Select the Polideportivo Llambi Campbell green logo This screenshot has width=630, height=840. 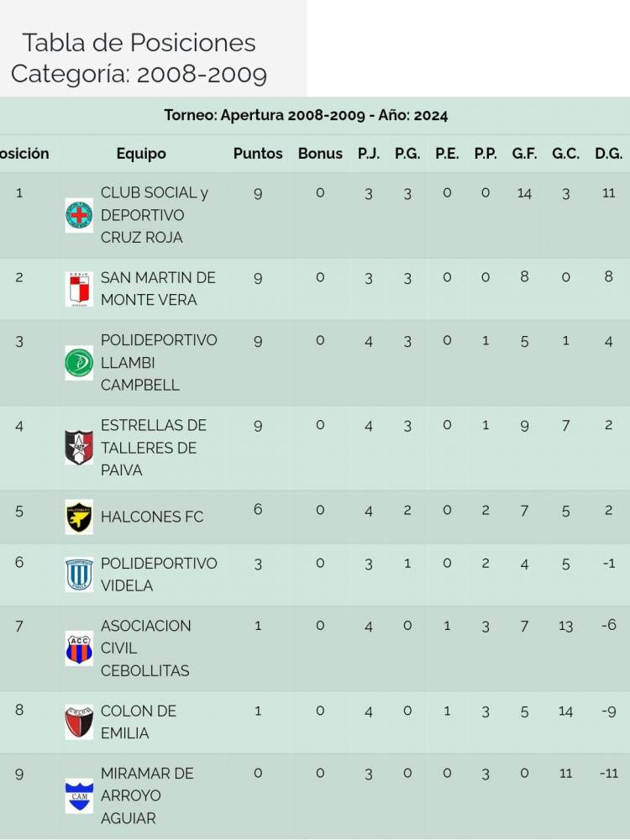coord(79,363)
